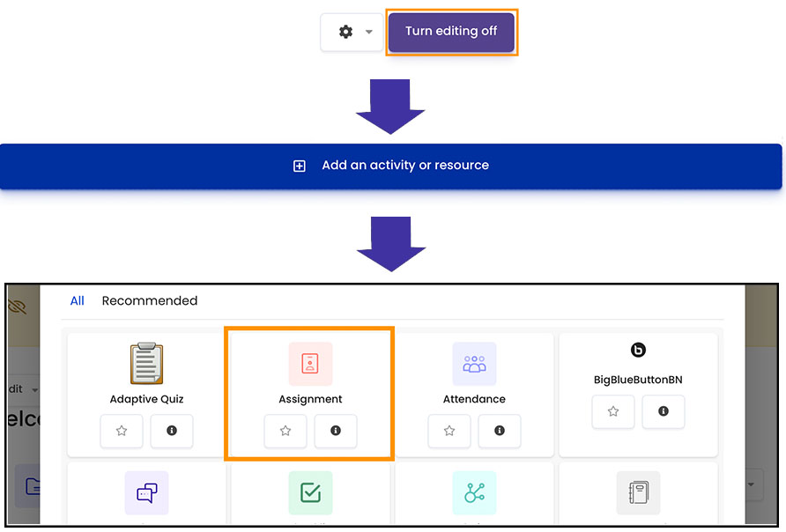Click Add an activity or resource
This screenshot has width=786, height=532.
pyautogui.click(x=391, y=166)
